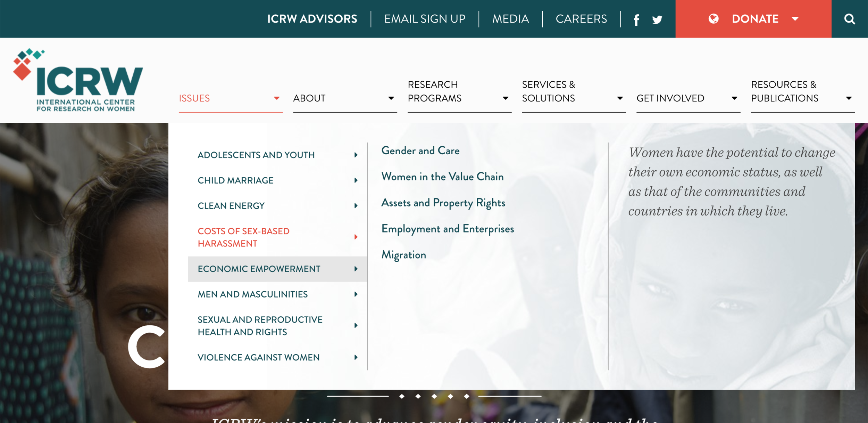Viewport: 868px width, 423px height.
Task: Click the red Donate button
Action: (753, 19)
